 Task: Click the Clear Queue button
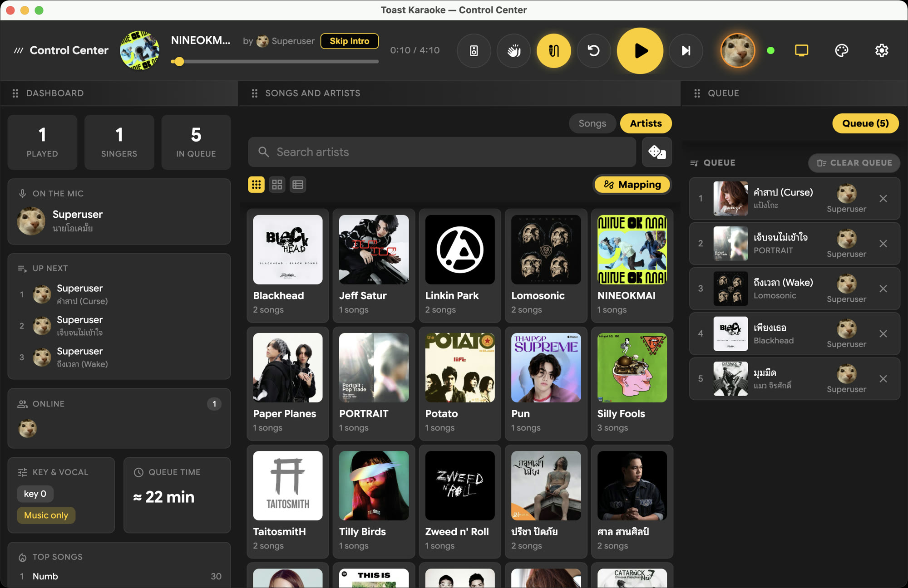click(x=854, y=163)
